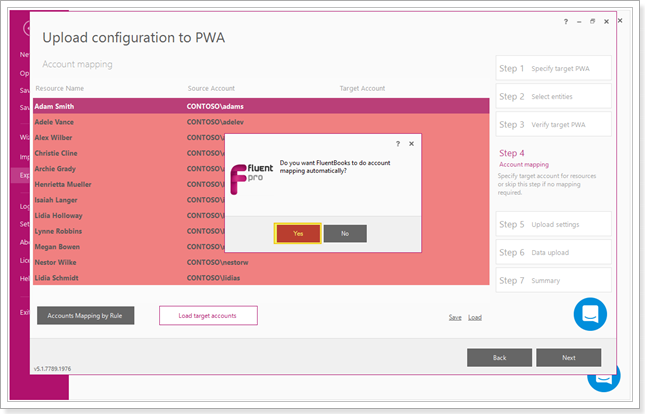Screen dimensions: 645x414
Task: Open the chat bubble in the wizard
Action: [x=590, y=314]
